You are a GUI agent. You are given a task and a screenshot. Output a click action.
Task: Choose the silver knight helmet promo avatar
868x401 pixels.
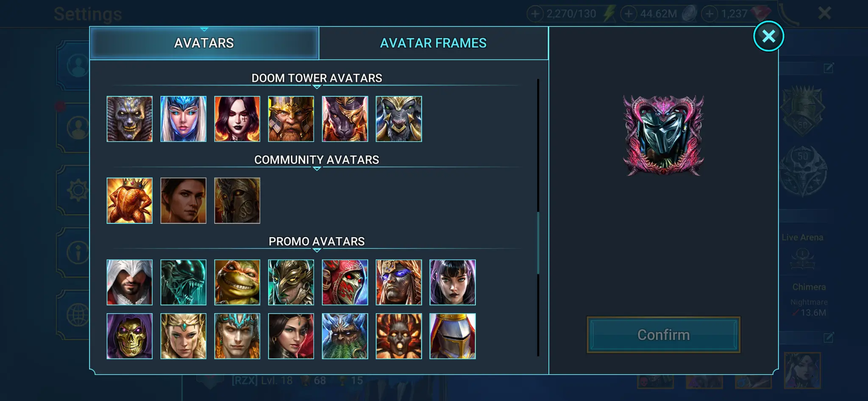(452, 336)
